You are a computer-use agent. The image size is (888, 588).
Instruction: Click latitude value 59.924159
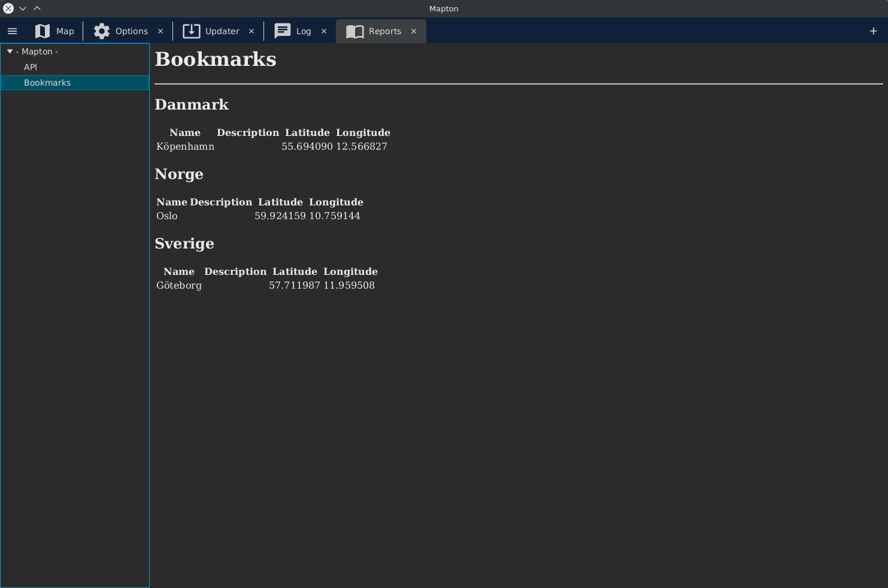pos(280,216)
